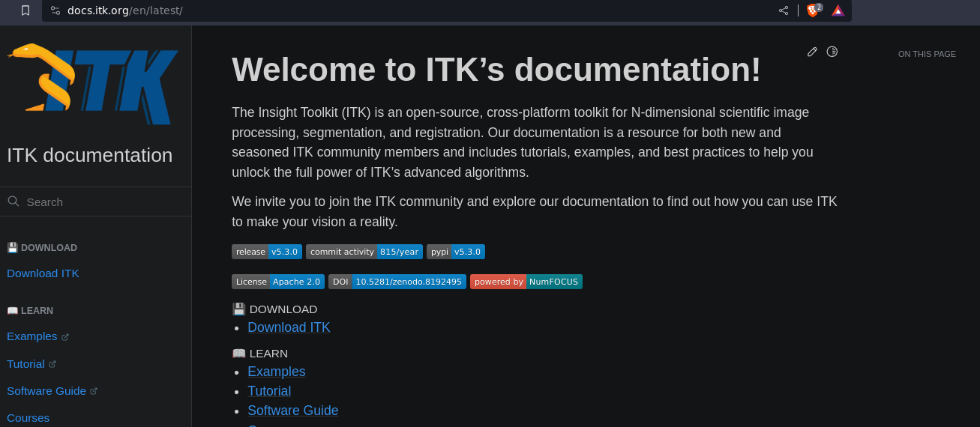Click License Apache 2.0 badge
The height and width of the screenshot is (427, 980).
point(278,282)
